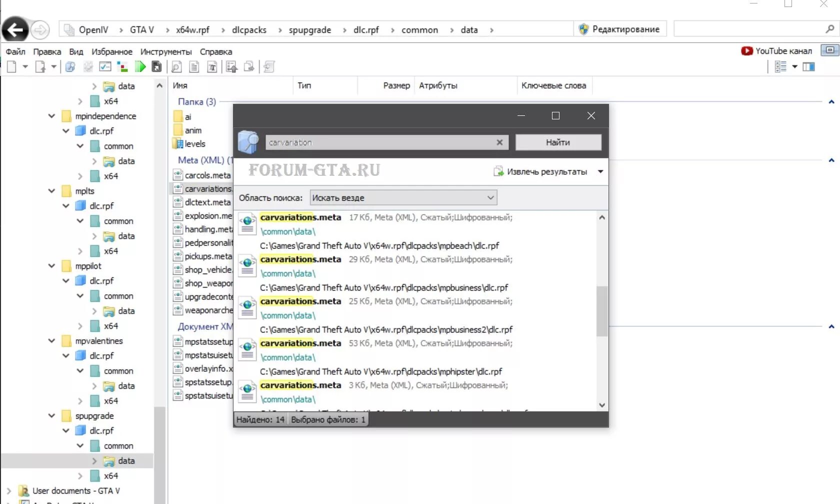Click the magnifier page preview icon

pyautogui.click(x=176, y=67)
